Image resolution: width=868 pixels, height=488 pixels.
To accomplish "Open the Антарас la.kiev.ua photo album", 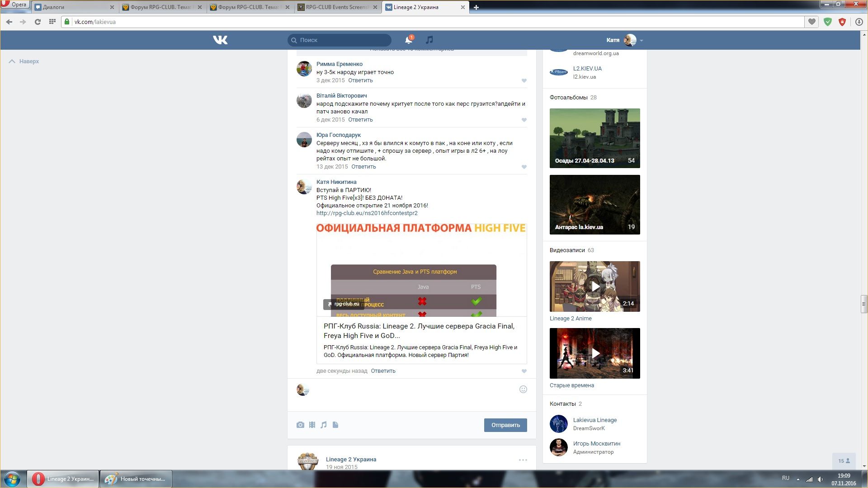I will 595,205.
